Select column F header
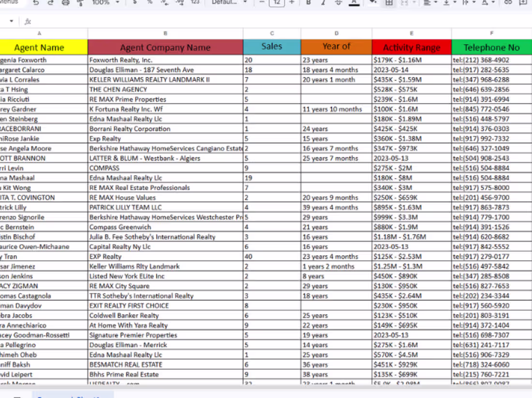 (492, 33)
